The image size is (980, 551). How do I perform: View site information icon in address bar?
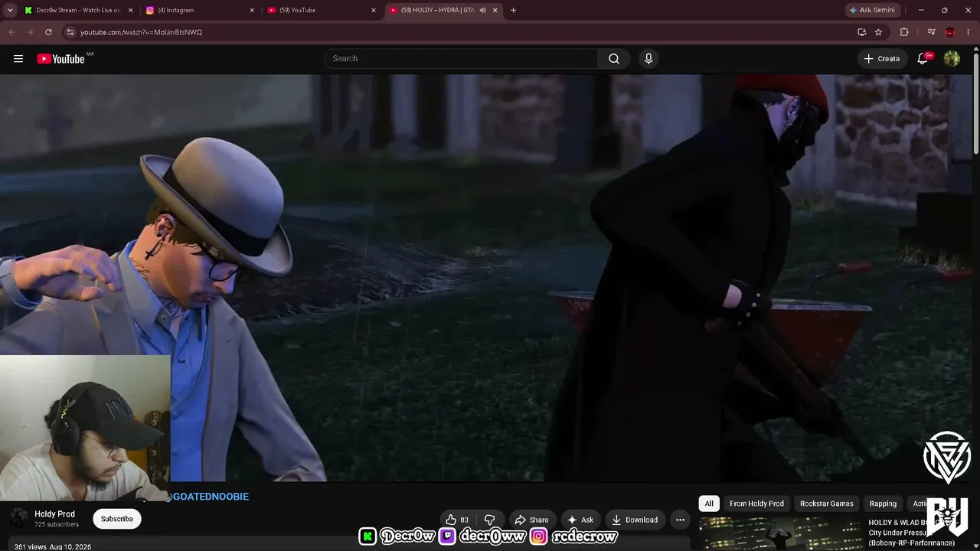tap(70, 32)
